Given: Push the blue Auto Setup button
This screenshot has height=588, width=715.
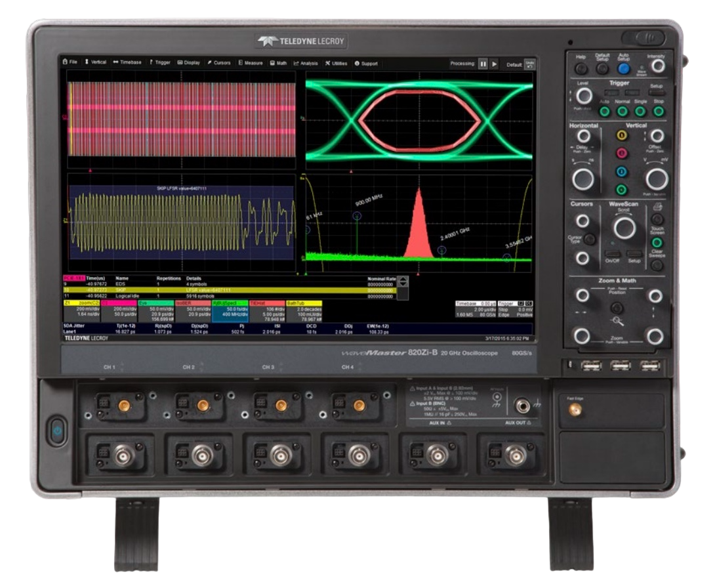Looking at the screenshot, I should [623, 68].
